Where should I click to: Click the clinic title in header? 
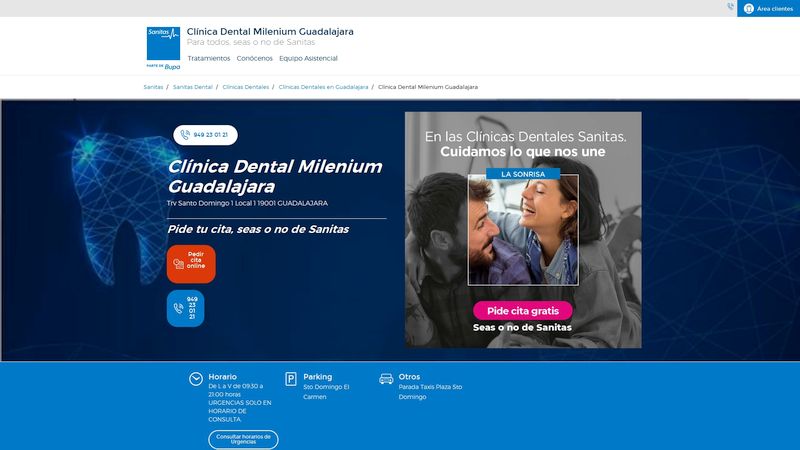tap(270, 32)
